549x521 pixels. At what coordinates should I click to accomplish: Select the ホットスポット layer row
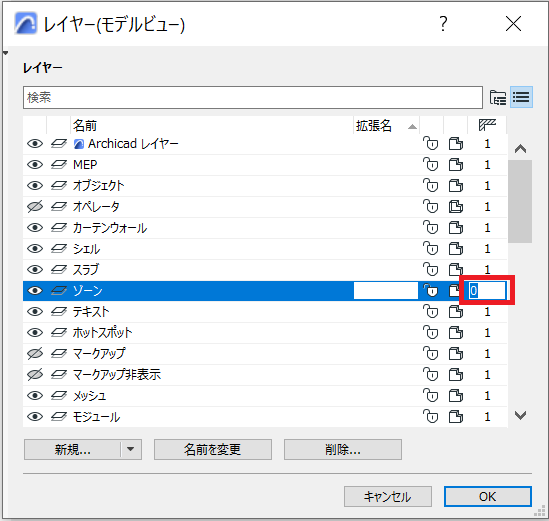click(x=265, y=332)
